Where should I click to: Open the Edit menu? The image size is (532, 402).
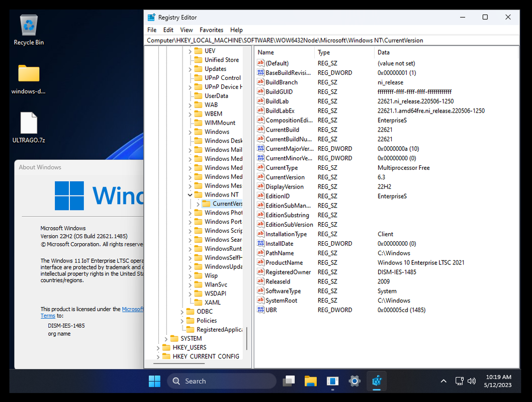(168, 30)
